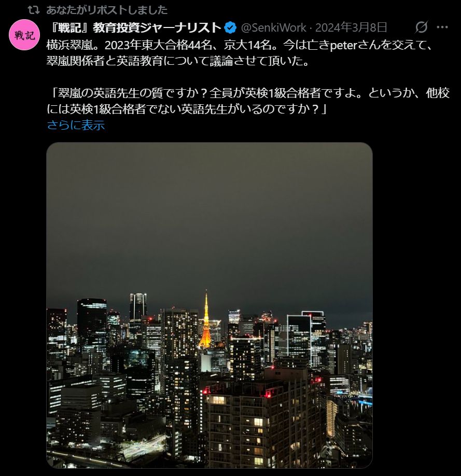
Task: Click the blue verified badge checkmark
Action: (230, 27)
